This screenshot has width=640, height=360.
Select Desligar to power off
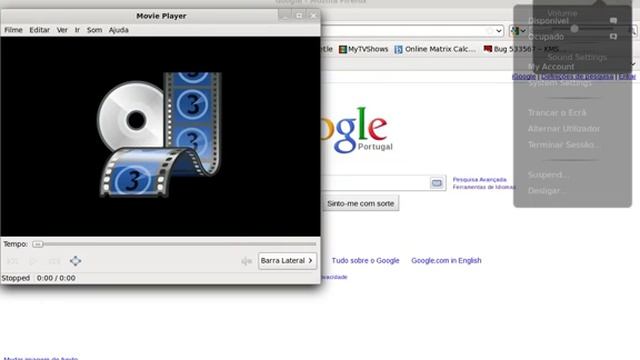[x=546, y=191]
